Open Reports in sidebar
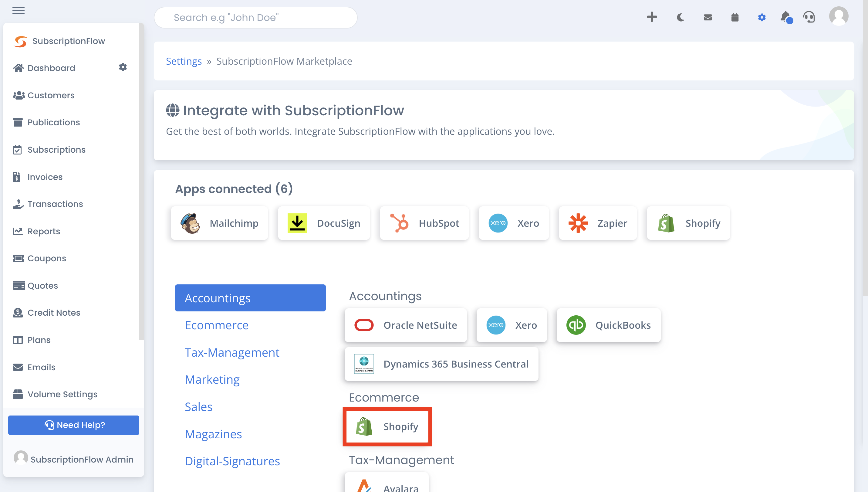868x492 pixels. coord(36,232)
